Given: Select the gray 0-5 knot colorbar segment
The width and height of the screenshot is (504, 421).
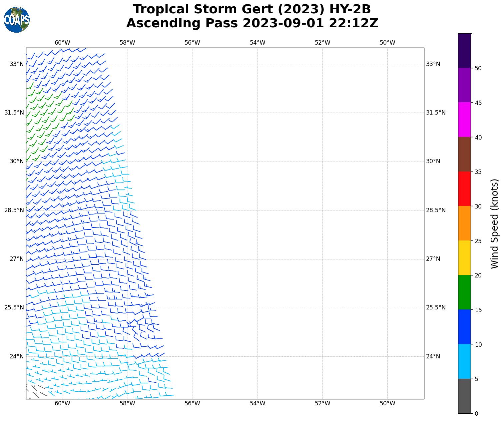Looking at the screenshot, I should (464, 396).
